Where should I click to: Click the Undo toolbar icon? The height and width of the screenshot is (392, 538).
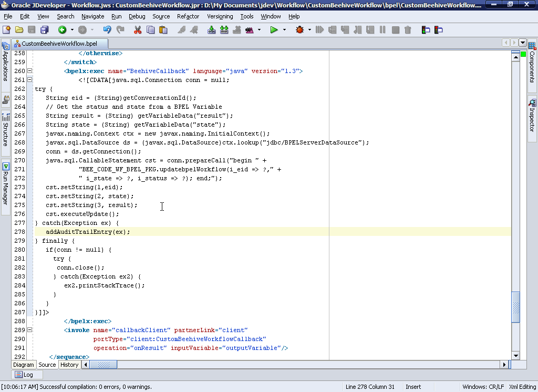pyautogui.click(x=107, y=29)
